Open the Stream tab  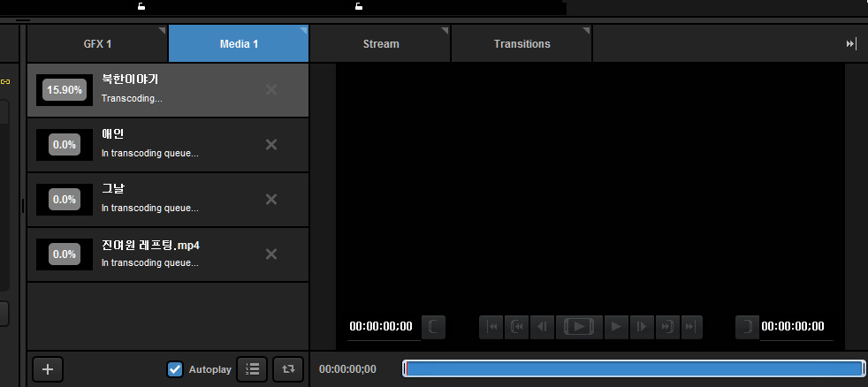pyautogui.click(x=380, y=44)
